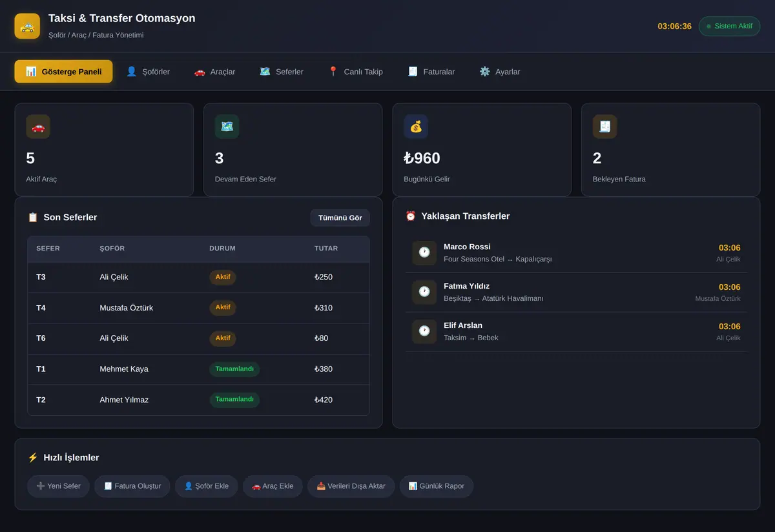Click driver Mustafa Öztürk in trip T4 row
Screen dimensions: 775x532
127,308
